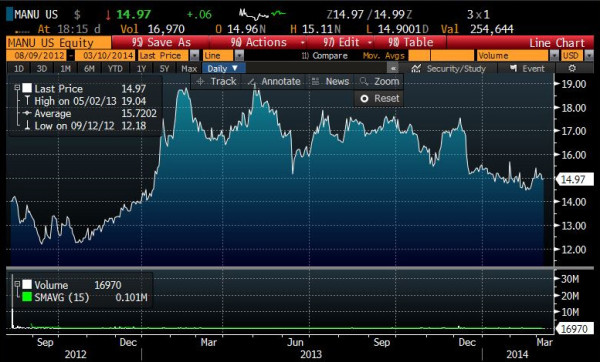Click the SMAVG (15) legend row
The height and width of the screenshot is (362, 600).
tap(85, 297)
